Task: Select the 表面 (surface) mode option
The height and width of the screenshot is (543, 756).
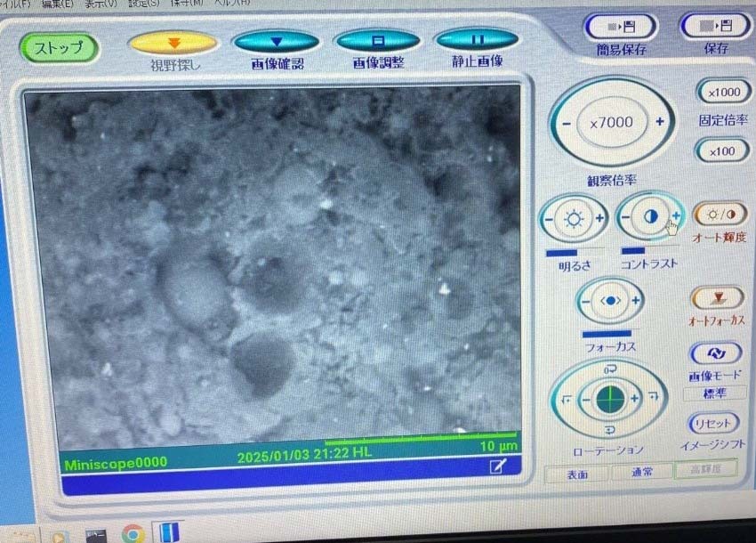Action: (577, 474)
